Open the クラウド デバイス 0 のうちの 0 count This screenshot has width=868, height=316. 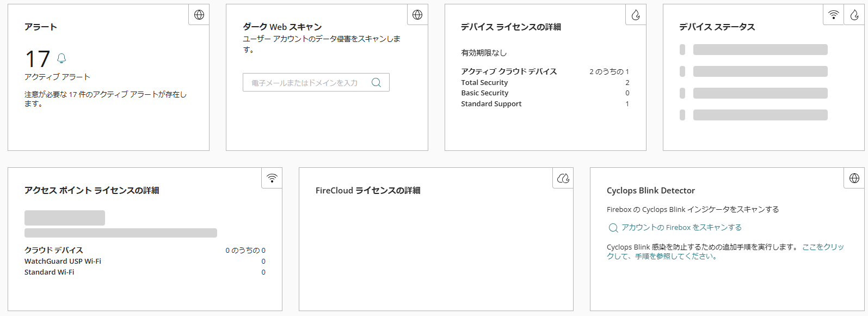click(245, 251)
